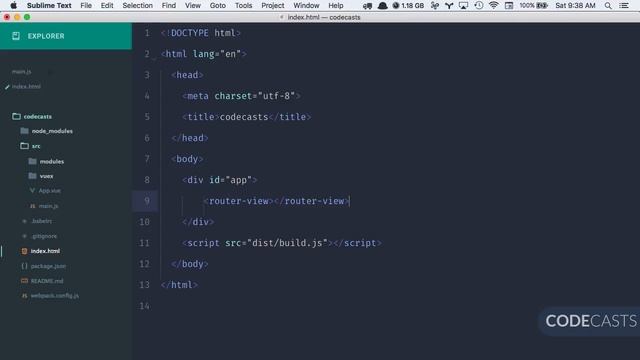This screenshot has height=360, width=640.
Task: Click the battery status indicator
Action: [x=533, y=5]
